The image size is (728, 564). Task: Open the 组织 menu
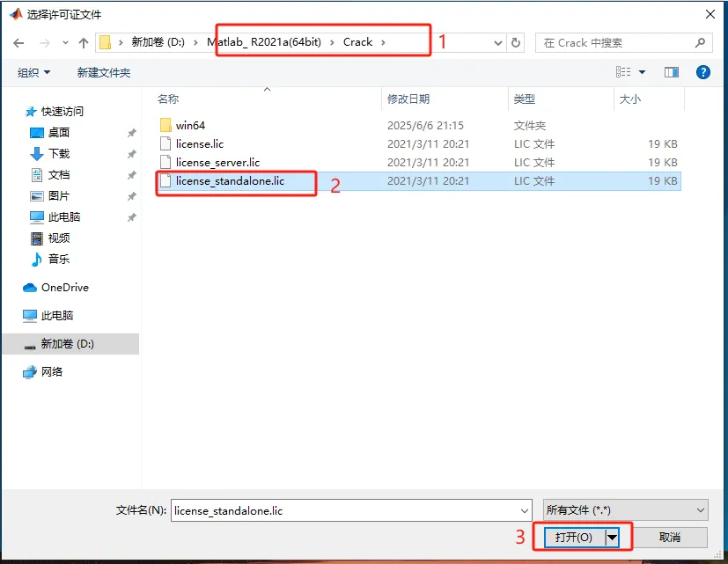[33, 72]
